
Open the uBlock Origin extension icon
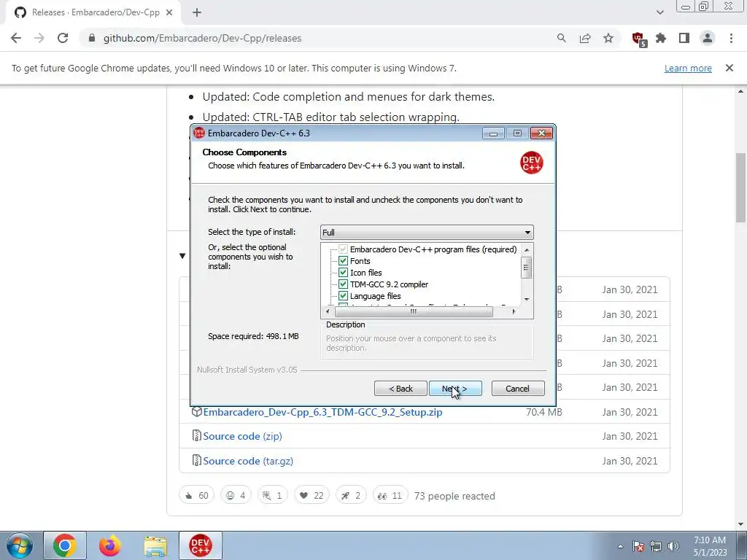(638, 39)
